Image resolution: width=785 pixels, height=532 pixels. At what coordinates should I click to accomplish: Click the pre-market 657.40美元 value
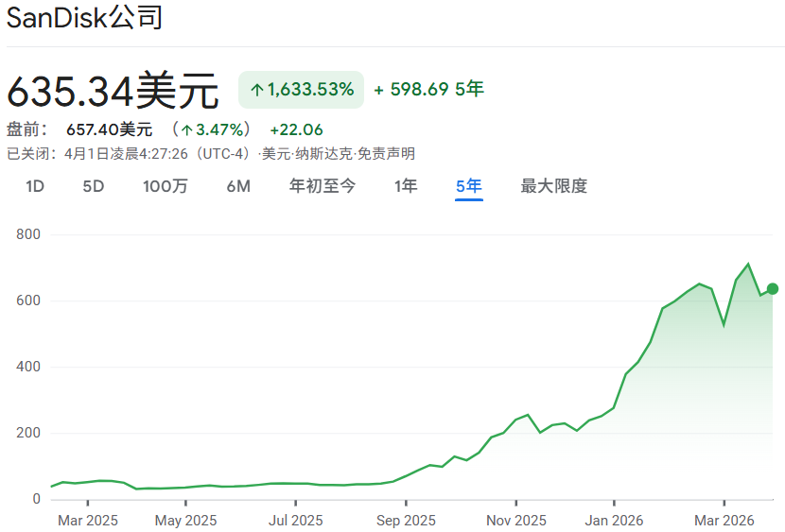(x=109, y=129)
